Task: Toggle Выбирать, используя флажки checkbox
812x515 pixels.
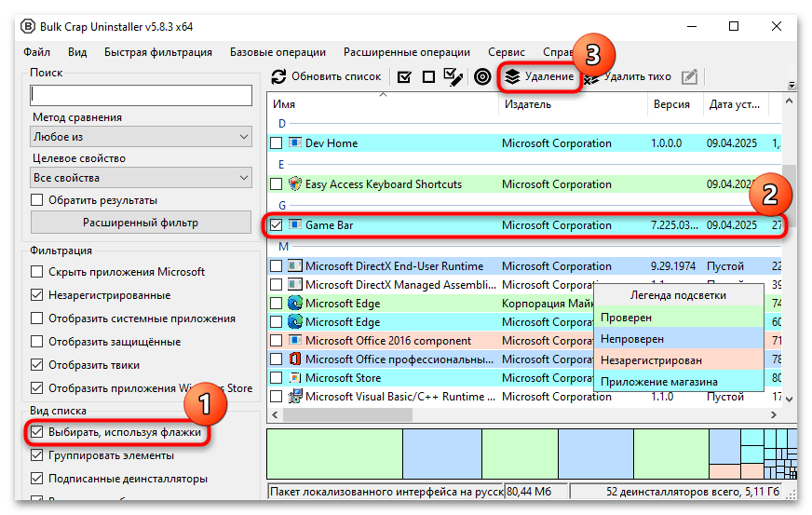Action: pyautogui.click(x=36, y=431)
